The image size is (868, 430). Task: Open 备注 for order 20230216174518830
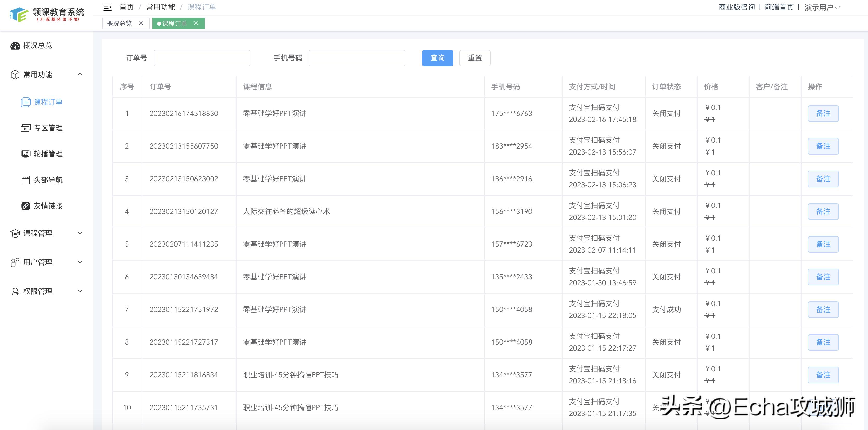click(x=823, y=114)
